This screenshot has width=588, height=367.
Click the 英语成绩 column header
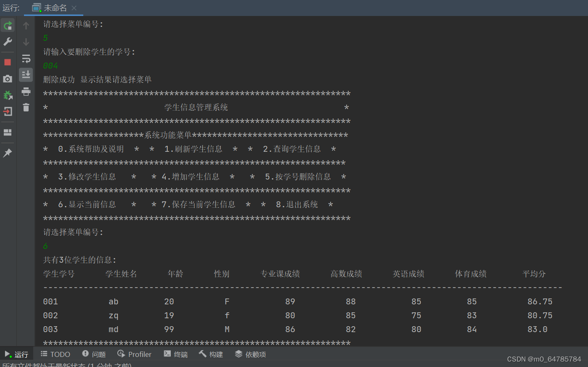(x=408, y=274)
